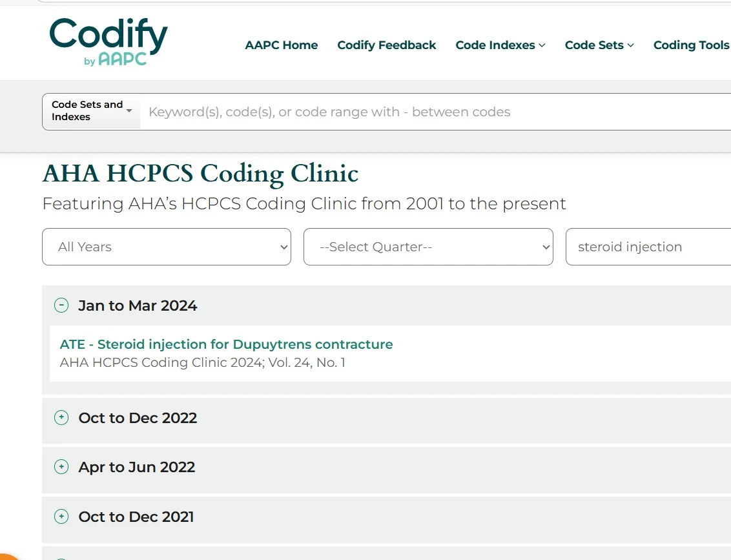Open the Coding Tools menu
Screen dimensions: 731x560
[x=691, y=45]
